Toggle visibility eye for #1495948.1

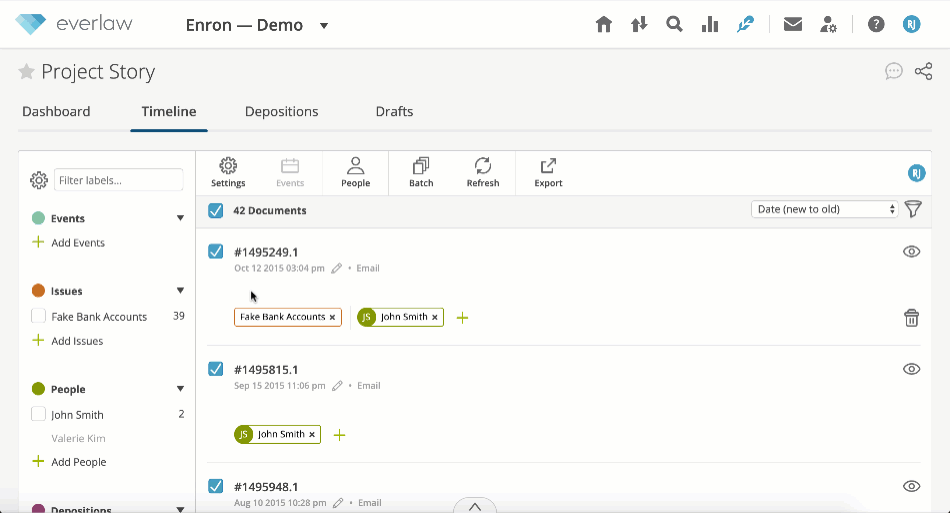(x=911, y=486)
